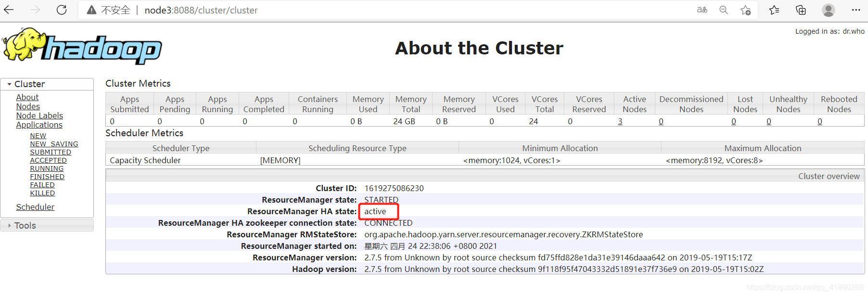Open the collections icon
This screenshot has height=296, width=868.
pyautogui.click(x=801, y=10)
